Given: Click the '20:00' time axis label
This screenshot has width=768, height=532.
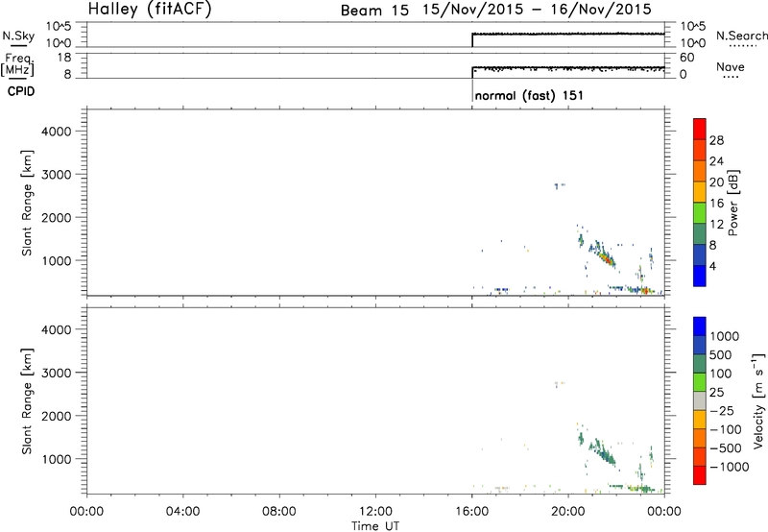Looking at the screenshot, I should click(568, 512).
